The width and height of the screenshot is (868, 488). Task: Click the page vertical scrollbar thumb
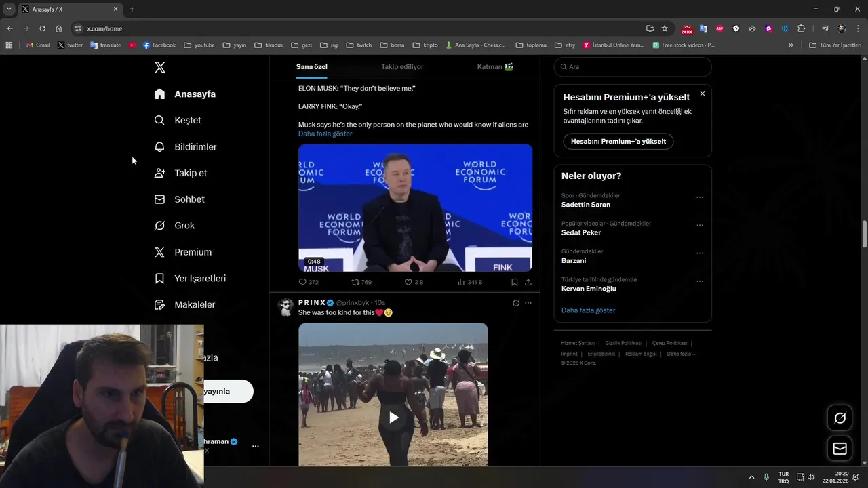click(865, 235)
